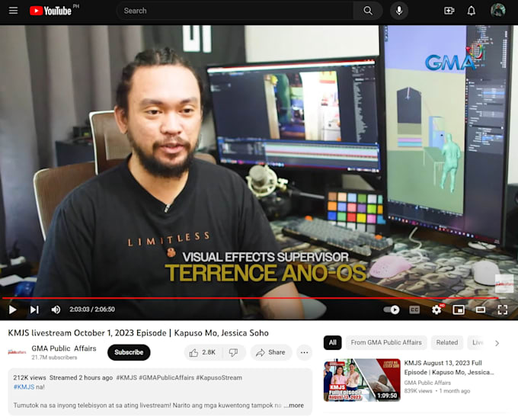Screen dimensions: 518x420
Task: Subscribe to GMA Public Affairs
Action: [x=129, y=352]
